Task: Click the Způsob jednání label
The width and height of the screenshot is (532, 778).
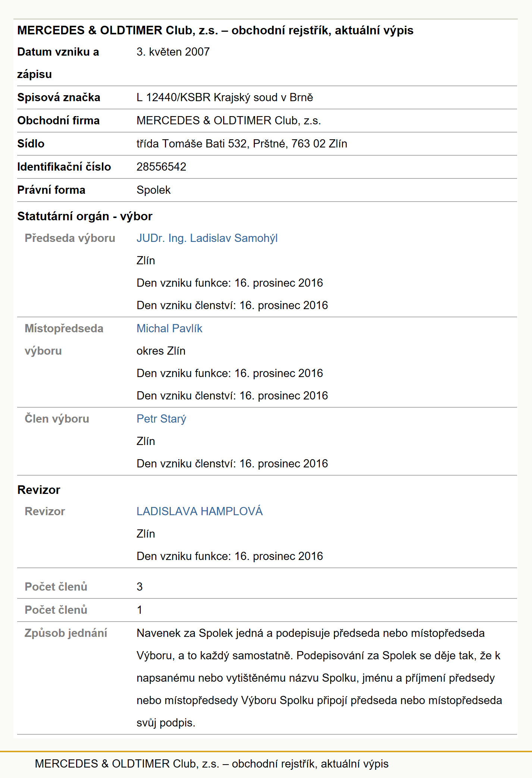Action: tap(66, 633)
